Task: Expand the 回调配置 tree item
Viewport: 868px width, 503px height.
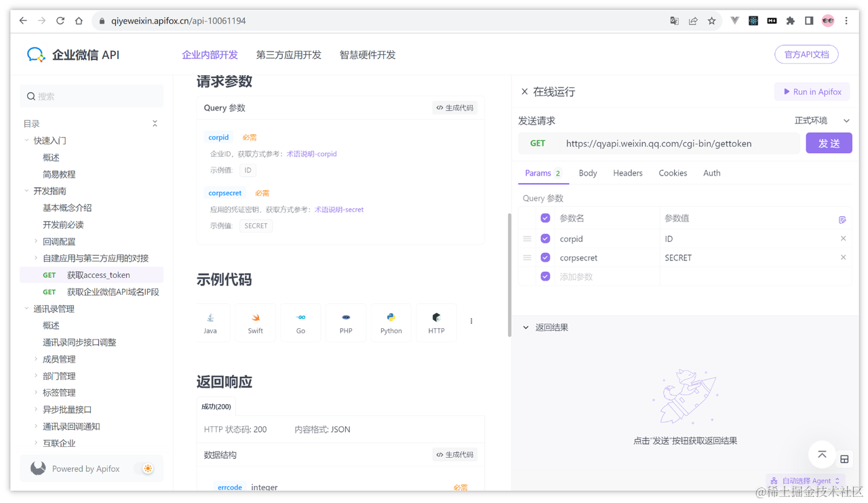Action: point(36,241)
